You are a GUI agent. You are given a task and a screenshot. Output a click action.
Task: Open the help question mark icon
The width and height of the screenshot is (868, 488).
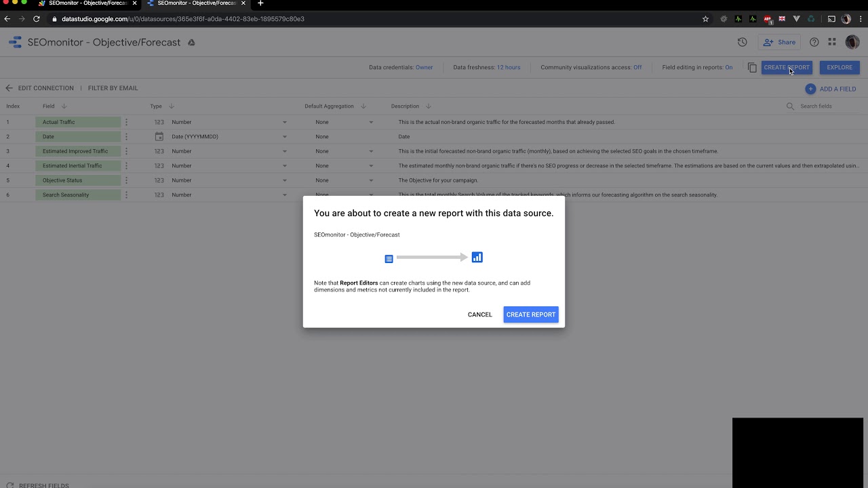click(814, 42)
